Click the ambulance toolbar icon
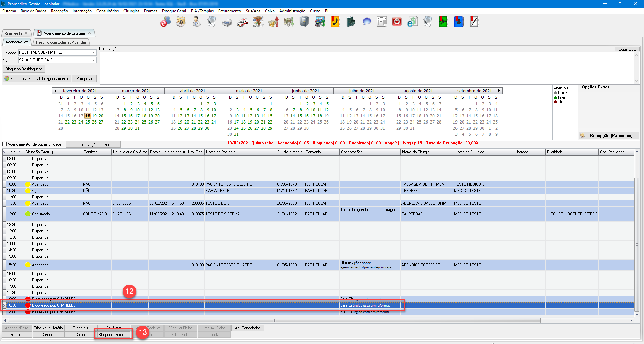The height and width of the screenshot is (344, 644). click(243, 22)
